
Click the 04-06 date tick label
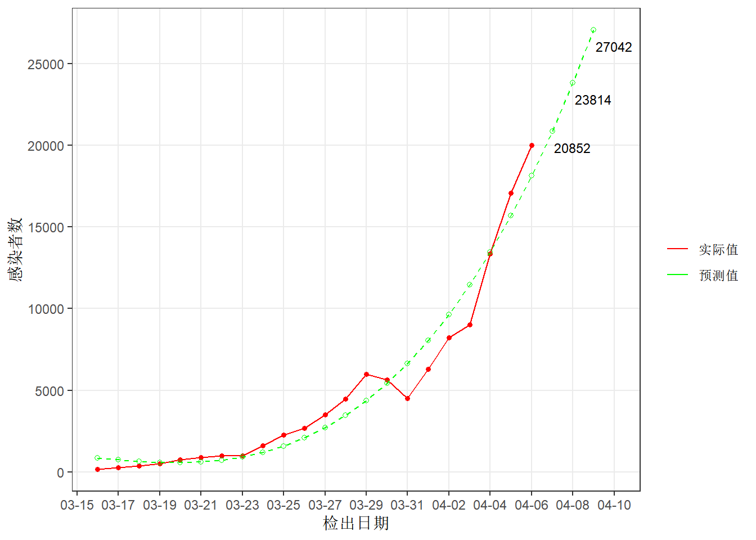532,505
